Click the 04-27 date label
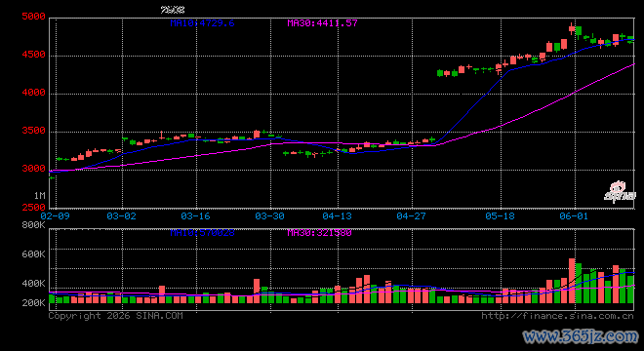 (411, 215)
